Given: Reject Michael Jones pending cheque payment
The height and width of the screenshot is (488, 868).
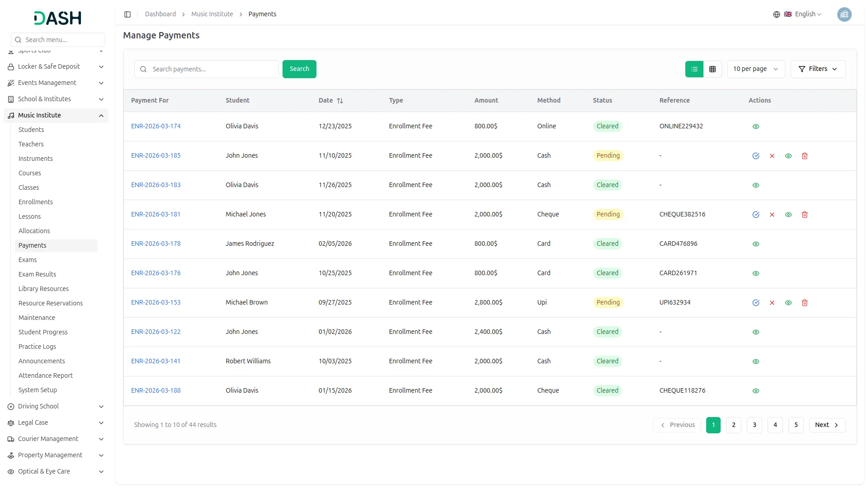Looking at the screenshot, I should 772,215.
